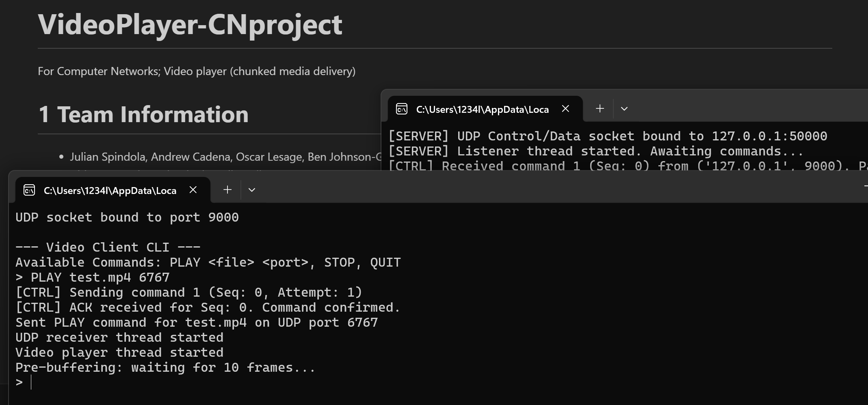Add a new tab in server terminal
This screenshot has height=405, width=868.
pyautogui.click(x=600, y=109)
